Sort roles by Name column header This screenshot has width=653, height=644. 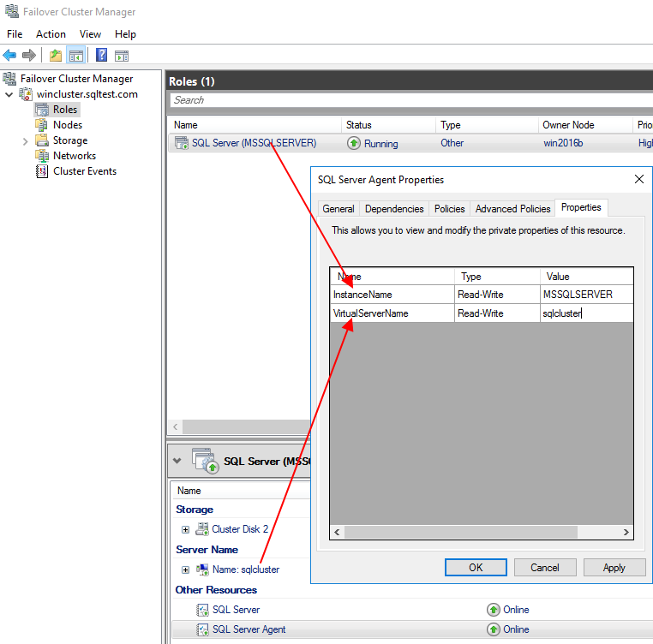(x=255, y=125)
